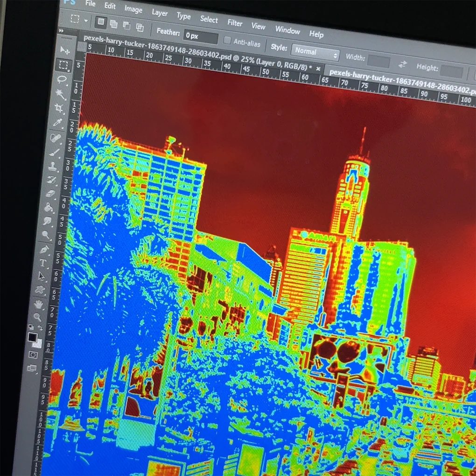Select the Smudge tool
This screenshot has width=476, height=476.
click(47, 221)
